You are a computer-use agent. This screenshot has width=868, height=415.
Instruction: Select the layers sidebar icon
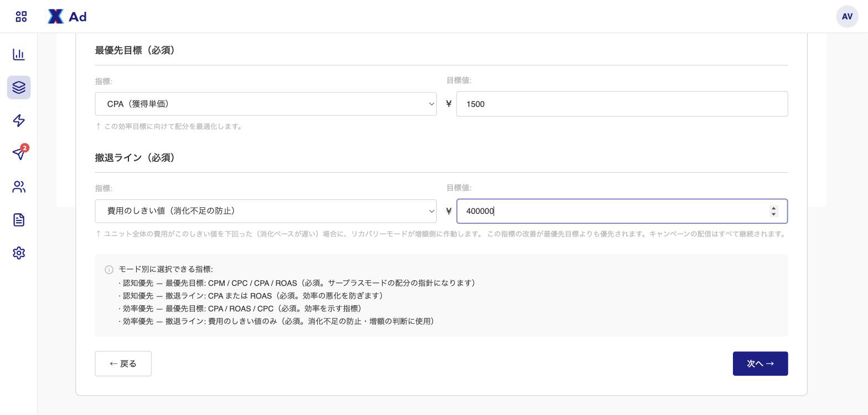tap(19, 88)
